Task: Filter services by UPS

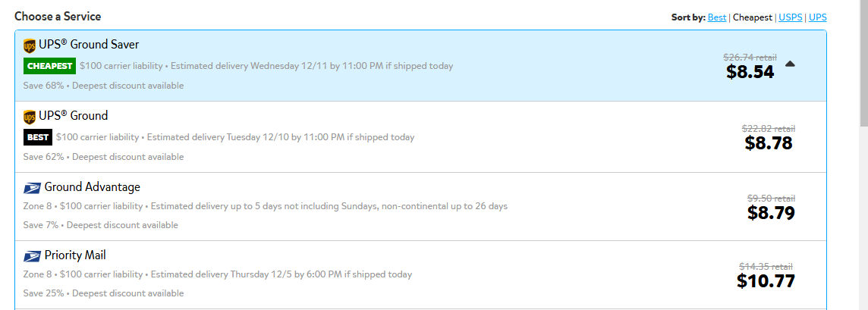Action: (x=818, y=17)
